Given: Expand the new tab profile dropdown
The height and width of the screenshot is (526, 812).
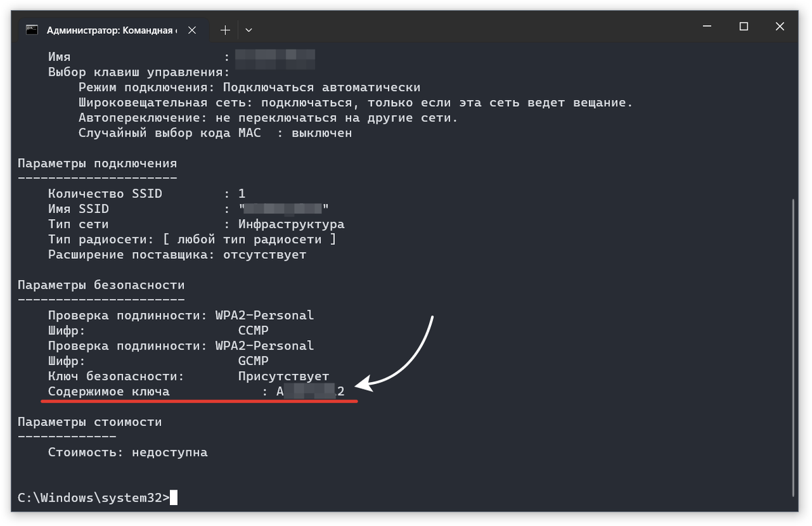Looking at the screenshot, I should [x=248, y=30].
